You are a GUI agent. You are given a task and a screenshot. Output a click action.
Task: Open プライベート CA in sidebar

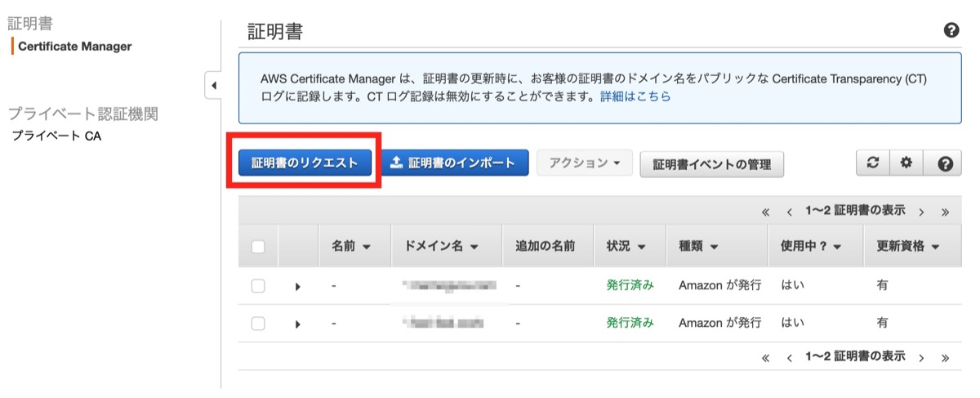56,136
